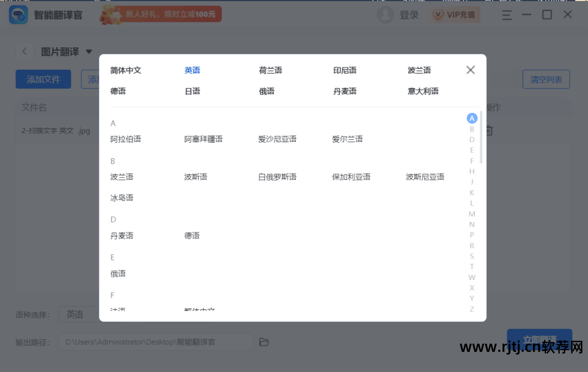Click the 清空列表 button
This screenshot has height=372, width=588.
click(546, 79)
